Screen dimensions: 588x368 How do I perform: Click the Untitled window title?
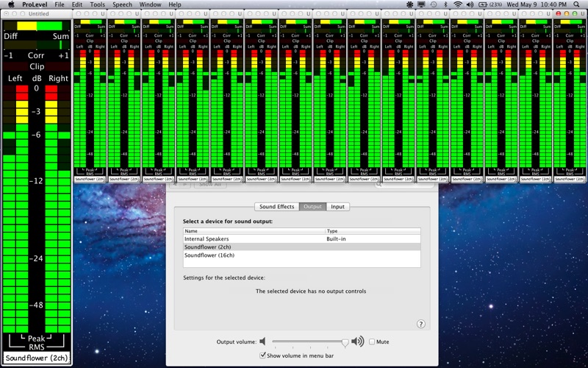tap(39, 13)
